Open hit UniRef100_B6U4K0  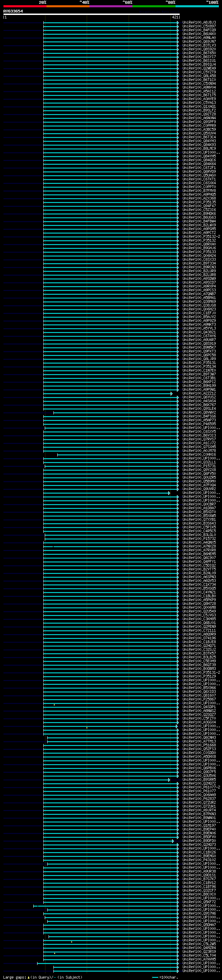[x=199, y=34]
